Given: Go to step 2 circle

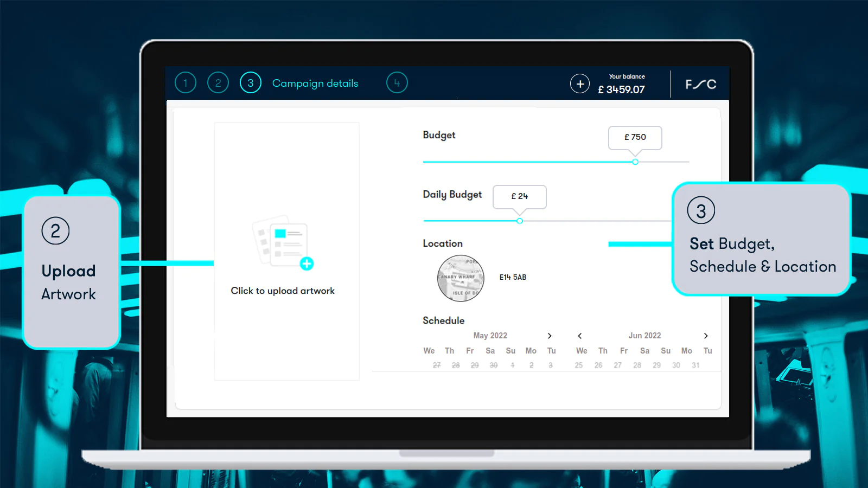Looking at the screenshot, I should (x=218, y=83).
